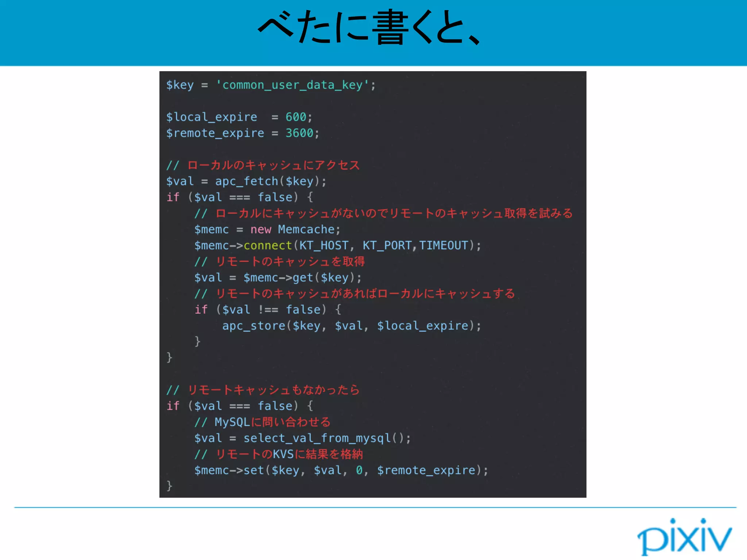Image resolution: width=747 pixels, height=560 pixels.
Task: Click the comment ending ローカルにキャッシュする
Action: click(x=355, y=294)
